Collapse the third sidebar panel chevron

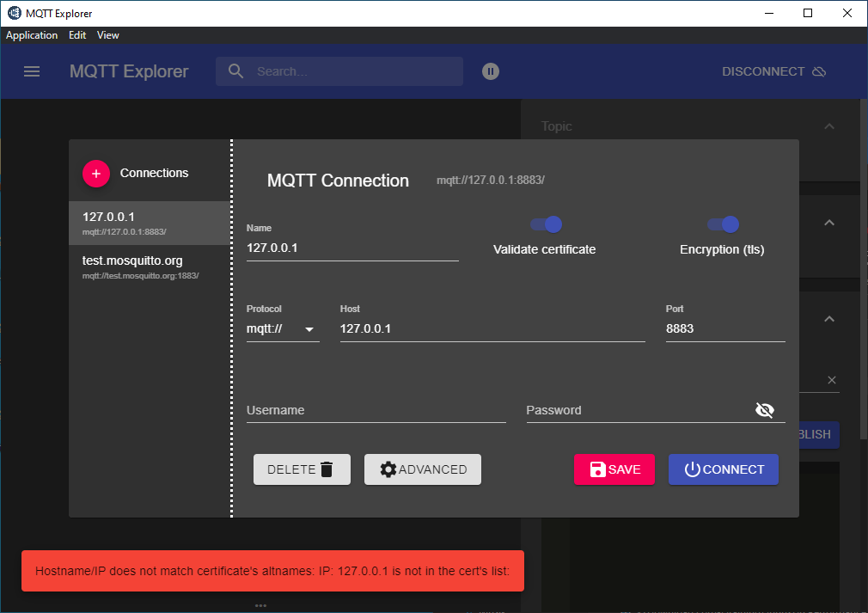coord(828,319)
